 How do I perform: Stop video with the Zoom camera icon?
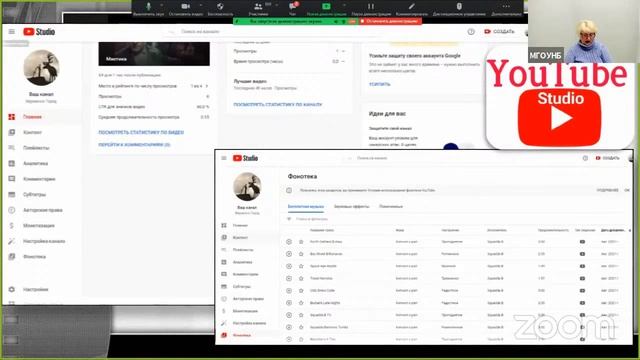coord(185,6)
